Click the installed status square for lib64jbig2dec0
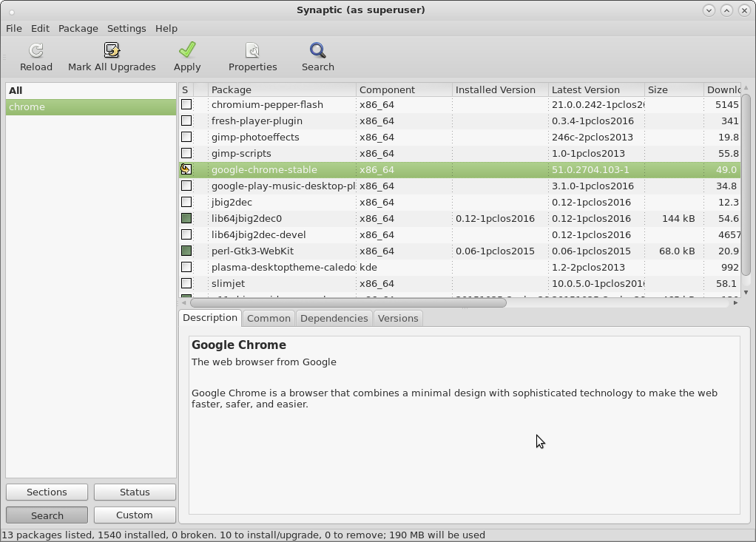The image size is (756, 542). click(188, 218)
